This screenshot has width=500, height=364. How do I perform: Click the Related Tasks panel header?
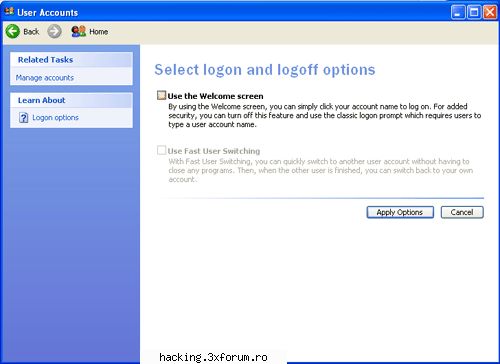pos(71,60)
